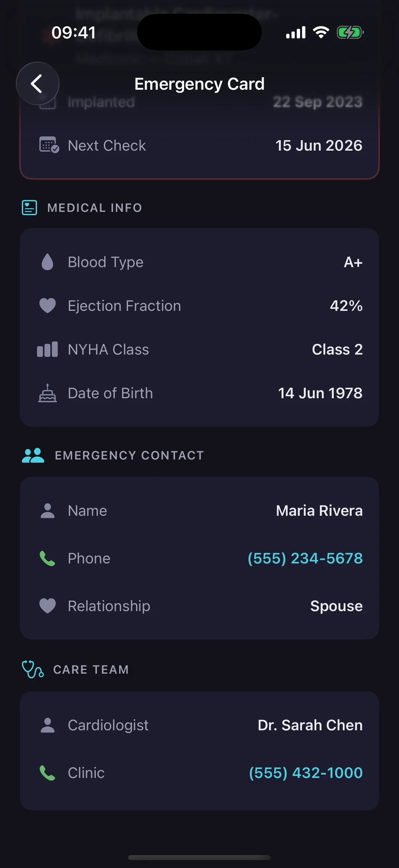Tap the Next Check date 15 Jun 2026
Screen dimensions: 399x868
(x=319, y=146)
